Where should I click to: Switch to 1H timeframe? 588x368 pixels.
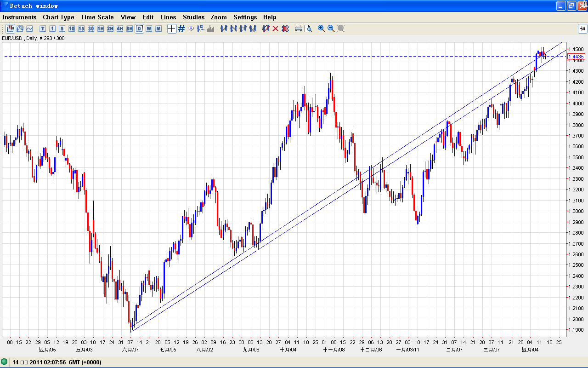pyautogui.click(x=101, y=29)
